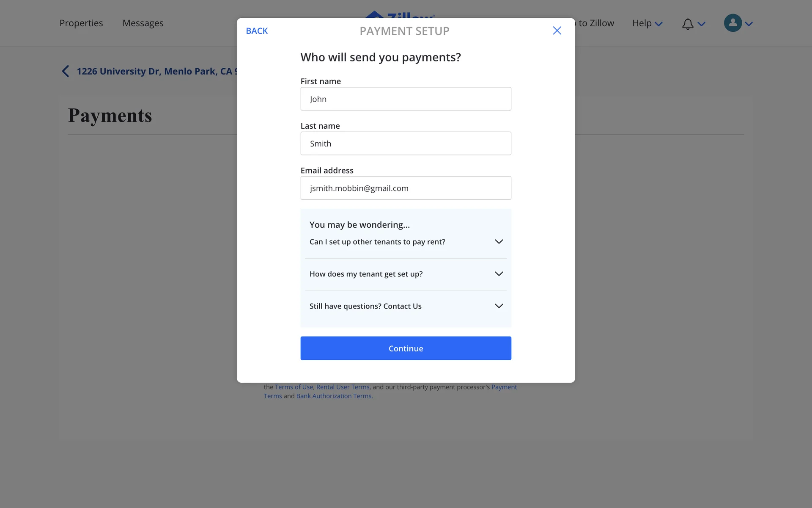
Task: Open the notifications dropdown chevron
Action: pos(702,24)
